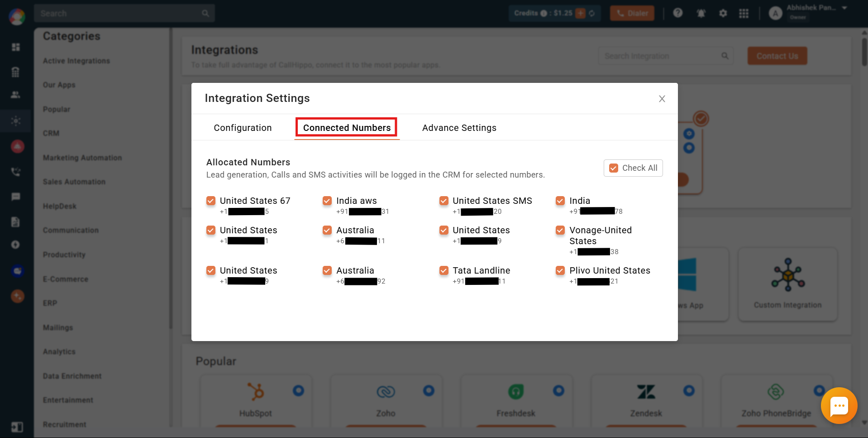Image resolution: width=868 pixels, height=438 pixels.
Task: Click the Search Integration magnifier icon
Action: [x=725, y=56]
